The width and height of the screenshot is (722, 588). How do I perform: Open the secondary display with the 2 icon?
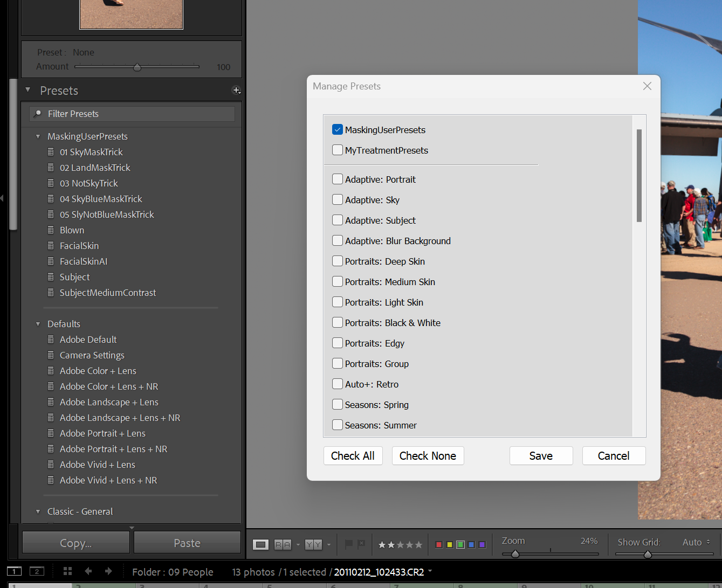[x=36, y=571]
